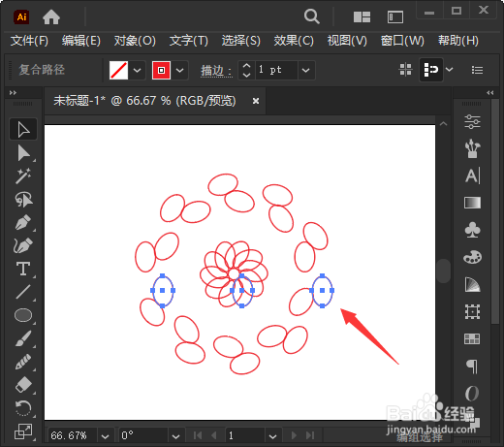Collapse right panel dock with double arrows

[x=490, y=93]
